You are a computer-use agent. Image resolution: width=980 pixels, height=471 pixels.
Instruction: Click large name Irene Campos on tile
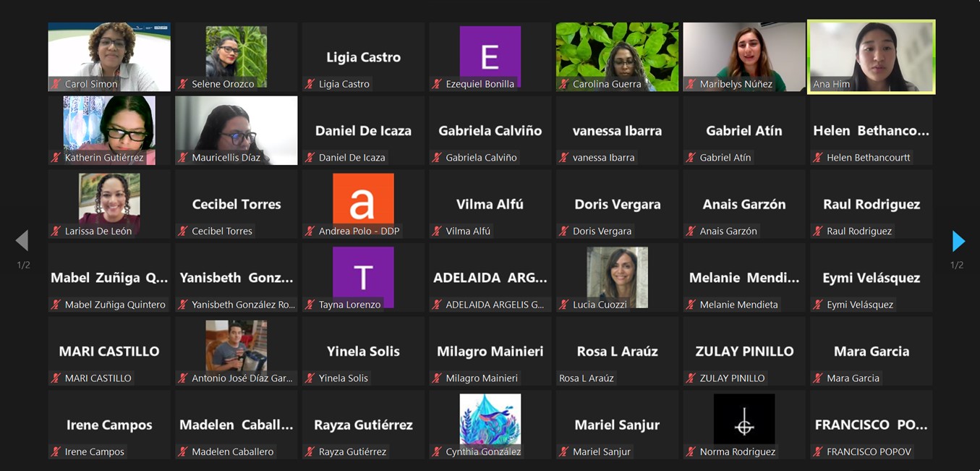109,425
